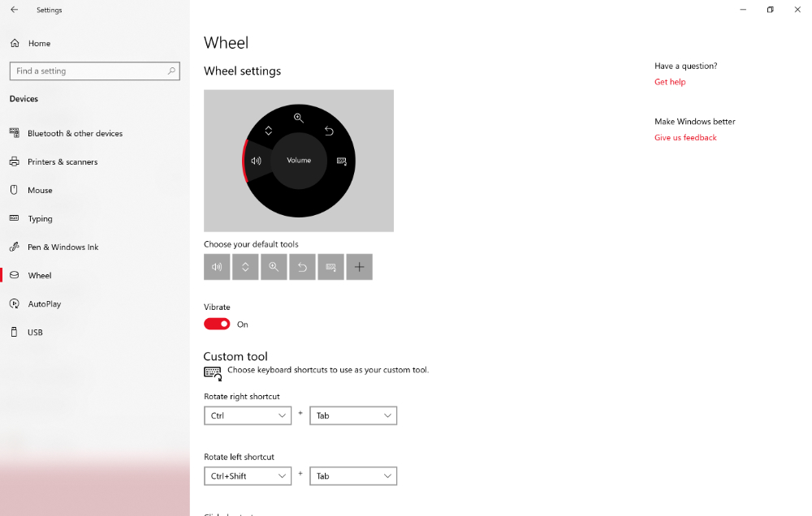Image resolution: width=812 pixels, height=516 pixels.
Task: Select the Zoom magnifier default tool
Action: click(274, 266)
